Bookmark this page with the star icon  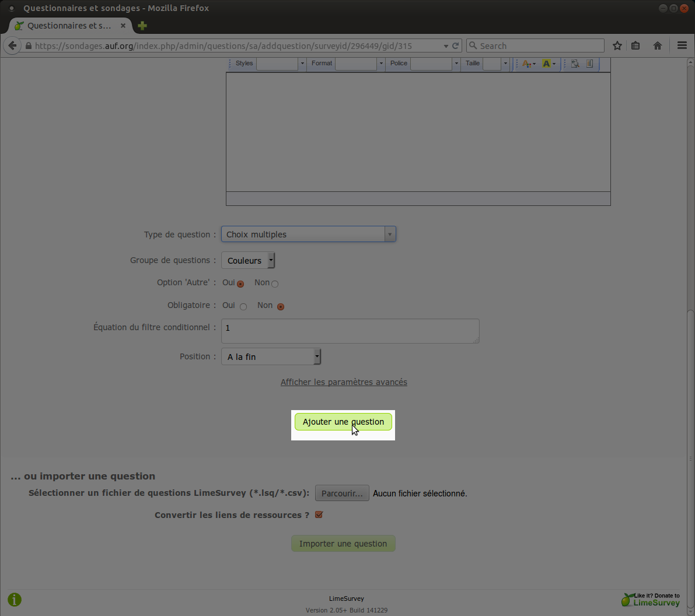pyautogui.click(x=617, y=45)
